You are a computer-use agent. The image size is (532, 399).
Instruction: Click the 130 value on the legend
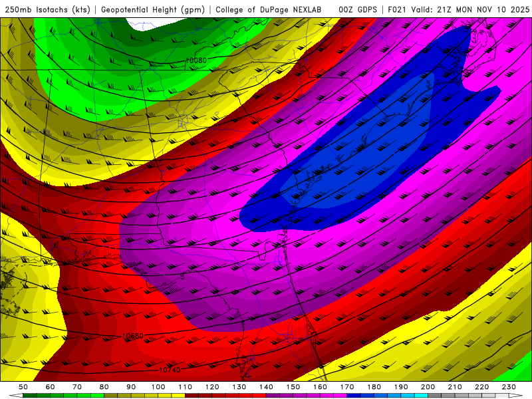point(239,387)
